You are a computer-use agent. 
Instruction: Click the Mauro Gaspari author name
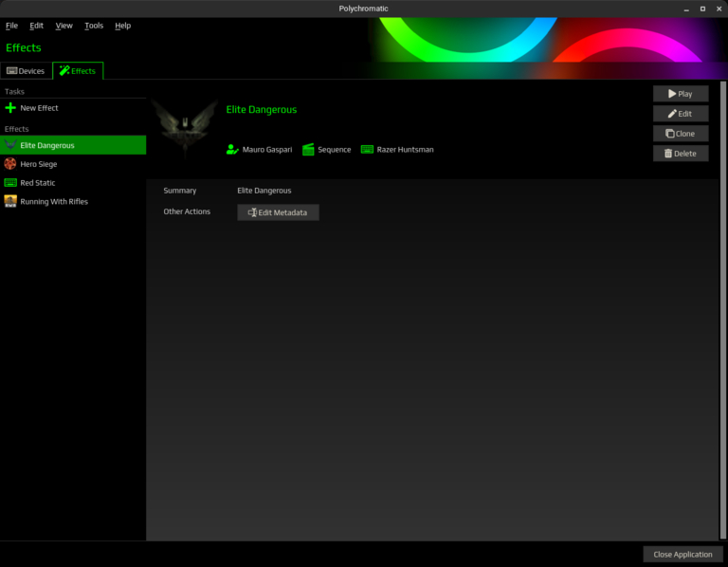pyautogui.click(x=267, y=150)
